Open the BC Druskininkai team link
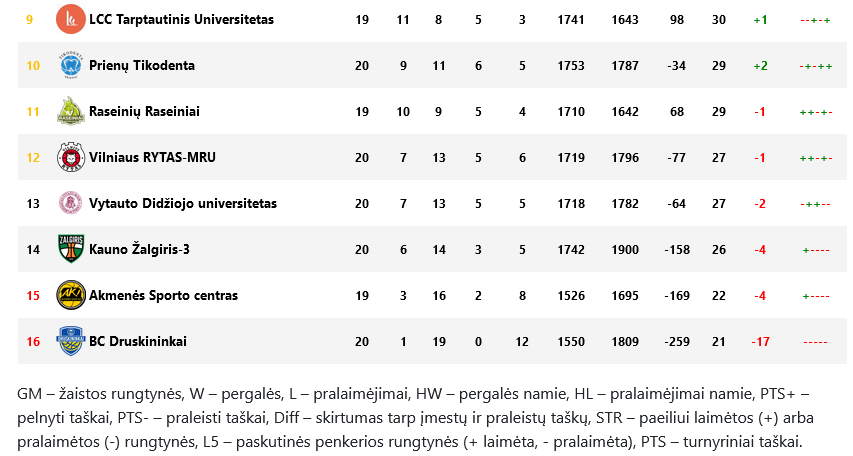The height and width of the screenshot is (456, 853). pos(138,341)
